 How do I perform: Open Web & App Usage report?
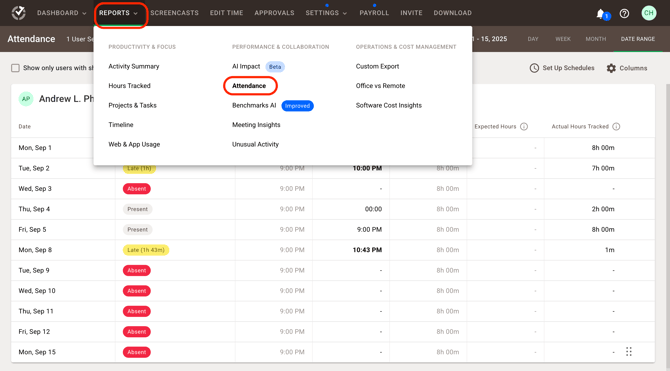click(x=134, y=144)
